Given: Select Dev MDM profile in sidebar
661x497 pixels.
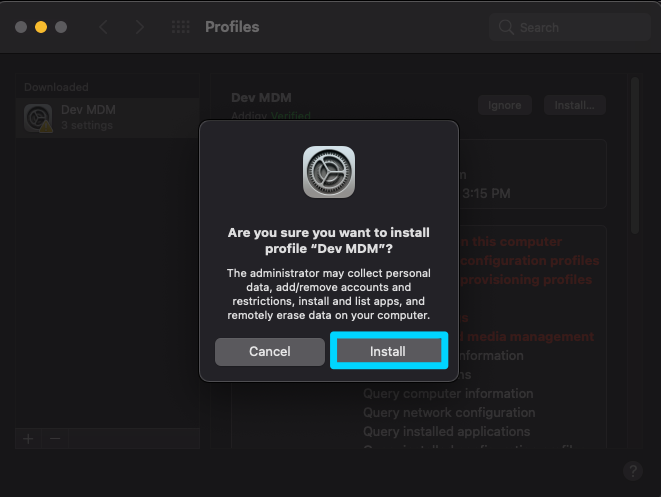Looking at the screenshot, I should (107, 118).
